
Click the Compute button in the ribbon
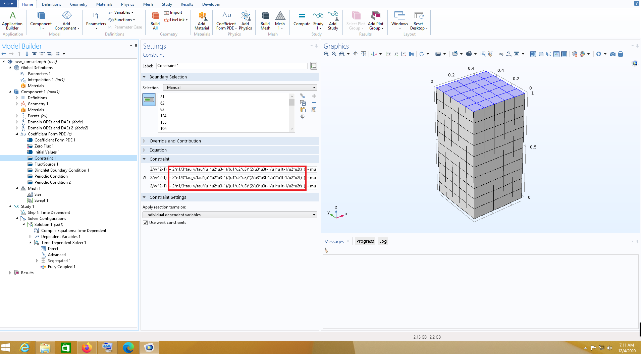302,19
